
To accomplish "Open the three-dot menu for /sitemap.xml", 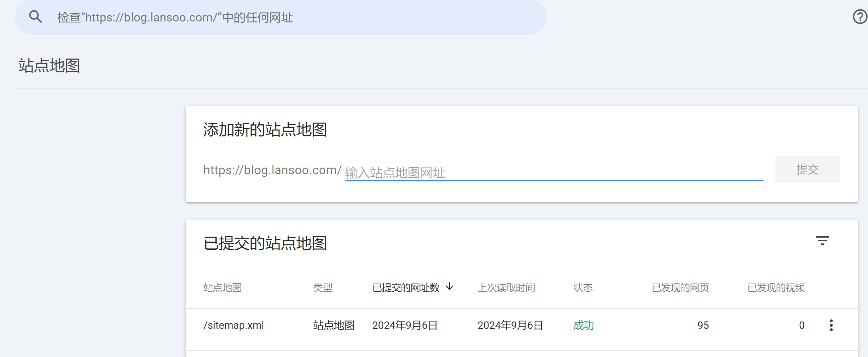I will click(x=831, y=325).
